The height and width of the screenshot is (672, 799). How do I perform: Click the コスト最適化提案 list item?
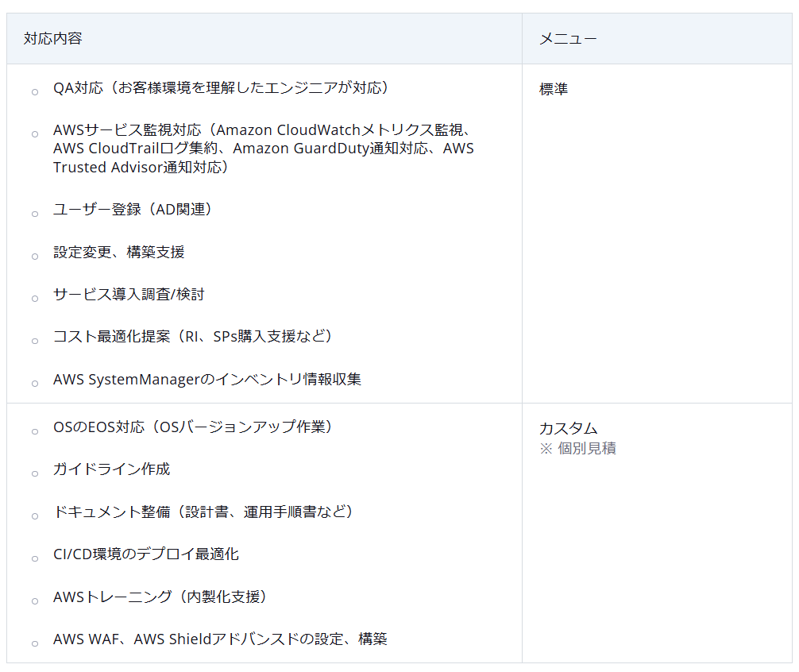coord(193,336)
